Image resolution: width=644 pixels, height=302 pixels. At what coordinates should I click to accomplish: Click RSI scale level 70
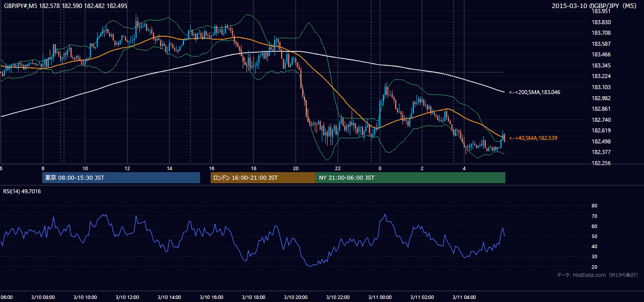[x=594, y=216]
